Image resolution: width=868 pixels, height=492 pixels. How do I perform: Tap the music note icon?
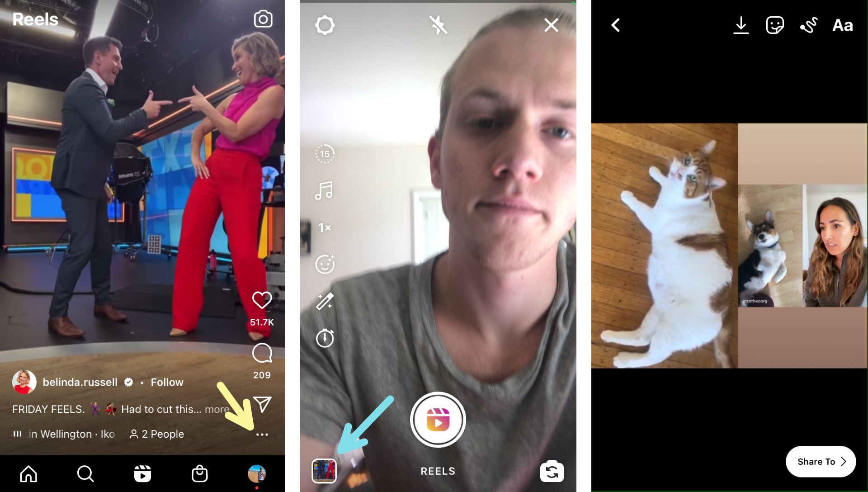point(324,190)
